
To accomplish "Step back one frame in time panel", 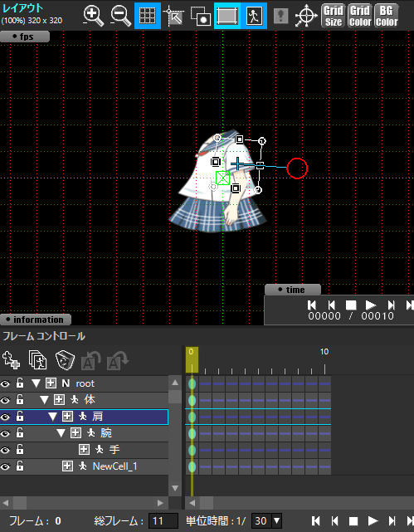I will [331, 305].
